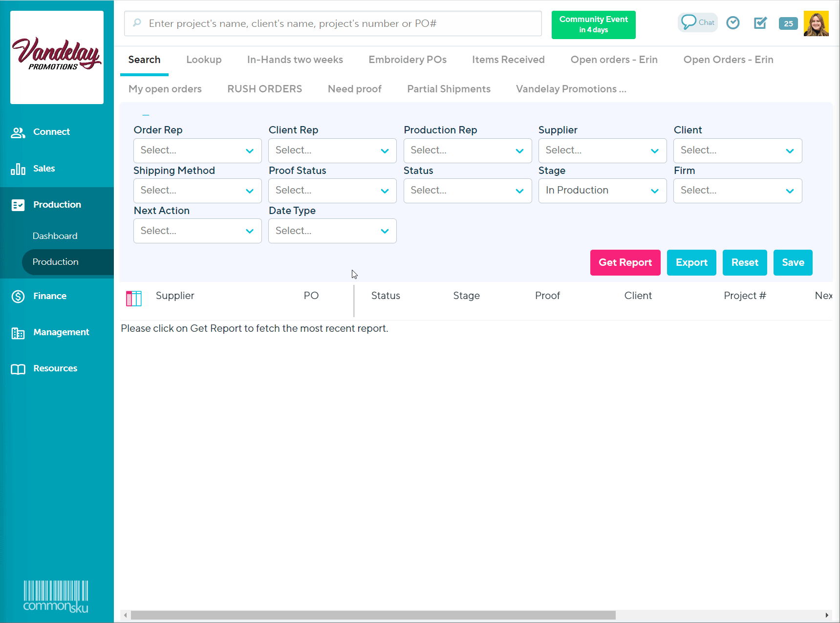The width and height of the screenshot is (840, 623).
Task: Expand the Order Rep dropdown
Action: coord(197,150)
